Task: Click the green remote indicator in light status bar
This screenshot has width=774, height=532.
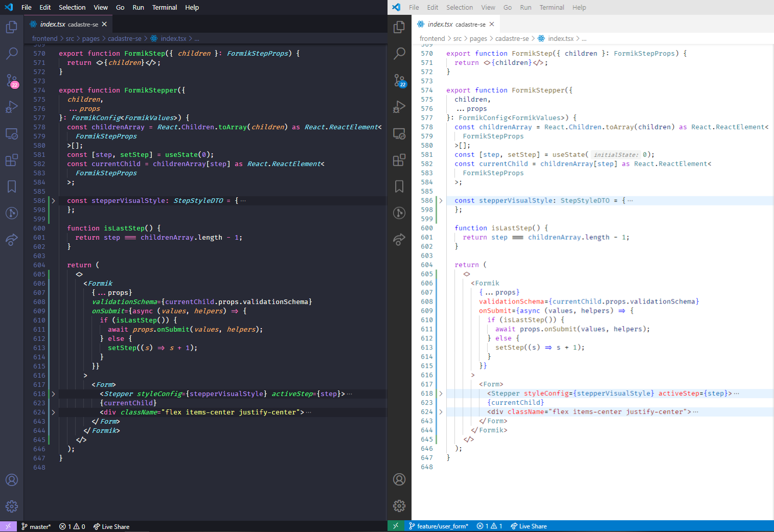Action: (396, 526)
